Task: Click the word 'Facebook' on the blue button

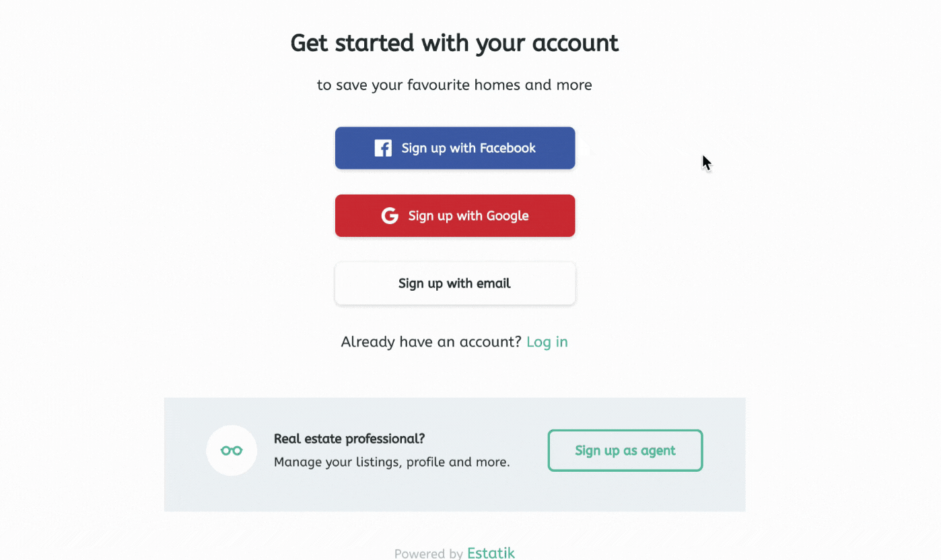Action: [x=508, y=148]
